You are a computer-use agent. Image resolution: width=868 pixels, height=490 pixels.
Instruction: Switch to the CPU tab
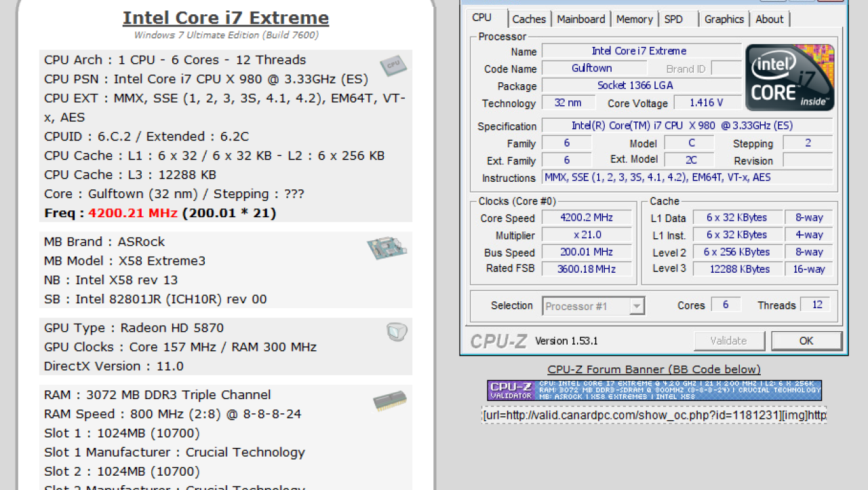(482, 18)
